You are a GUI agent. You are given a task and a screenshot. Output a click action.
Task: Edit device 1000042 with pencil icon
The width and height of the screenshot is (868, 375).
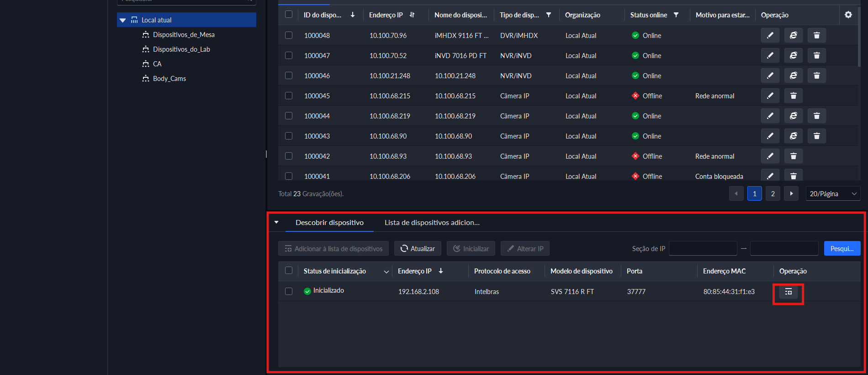(x=770, y=156)
